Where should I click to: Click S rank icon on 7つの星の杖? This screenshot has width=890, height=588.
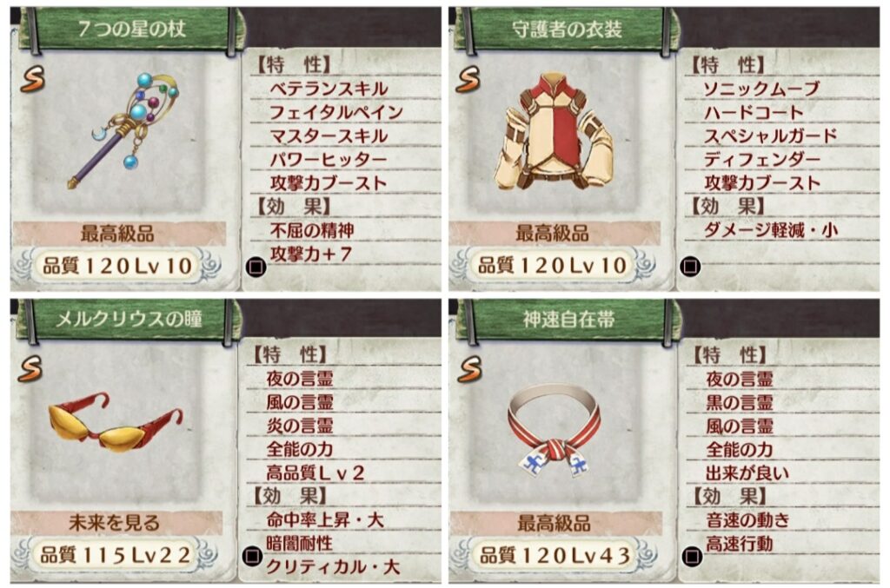pos(32,79)
